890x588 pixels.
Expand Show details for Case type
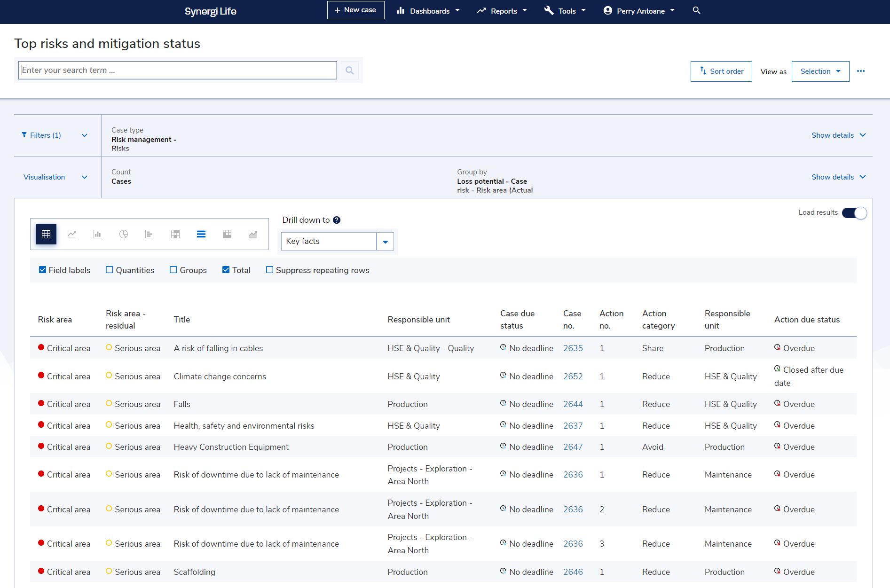point(839,135)
